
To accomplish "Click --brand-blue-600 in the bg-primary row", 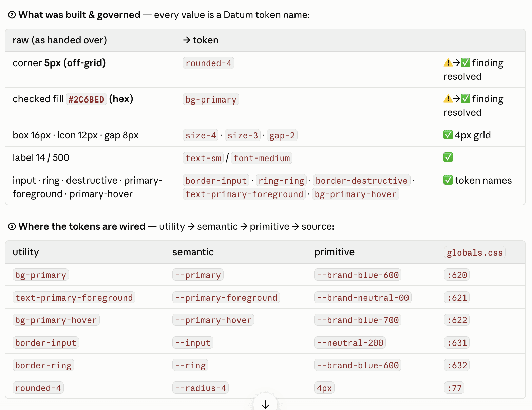I will pos(358,275).
